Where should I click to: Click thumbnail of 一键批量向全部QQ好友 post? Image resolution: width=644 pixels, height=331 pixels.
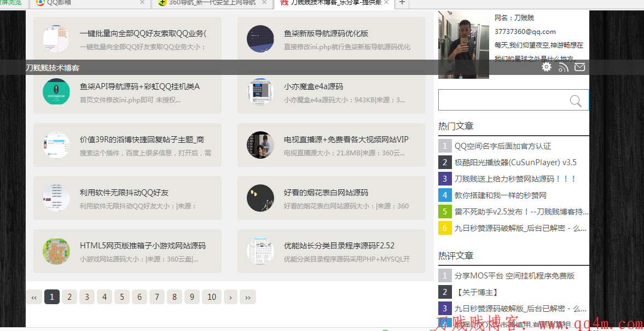coord(56,39)
